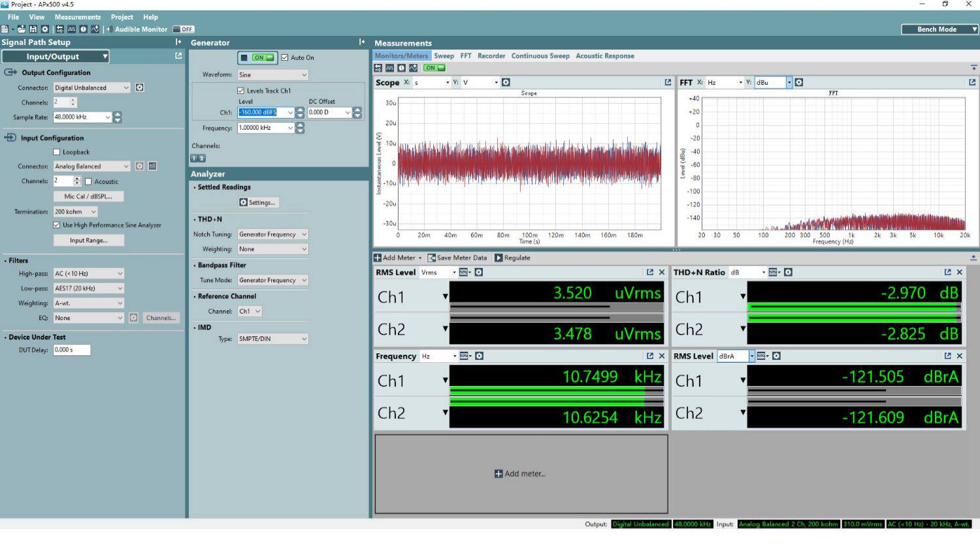This screenshot has width=980, height=548.
Task: Click the New Project icon in toolbar
Action: [5, 29]
